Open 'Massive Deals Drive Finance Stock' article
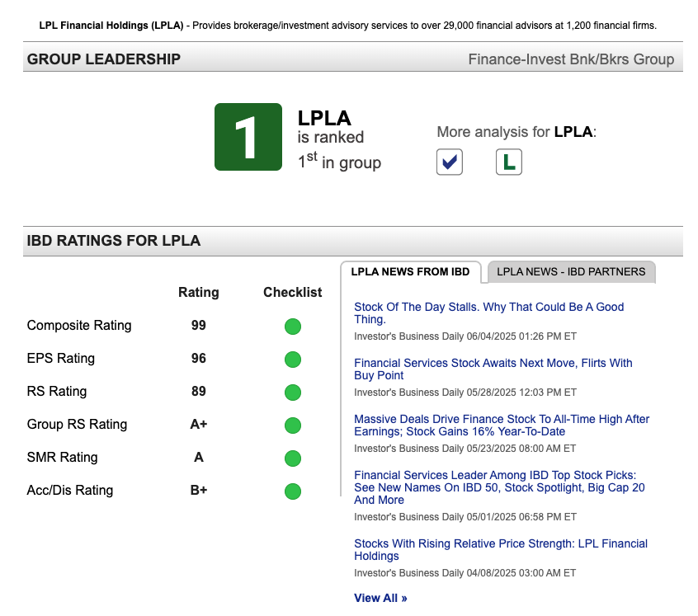698x616 pixels. pyautogui.click(x=502, y=426)
